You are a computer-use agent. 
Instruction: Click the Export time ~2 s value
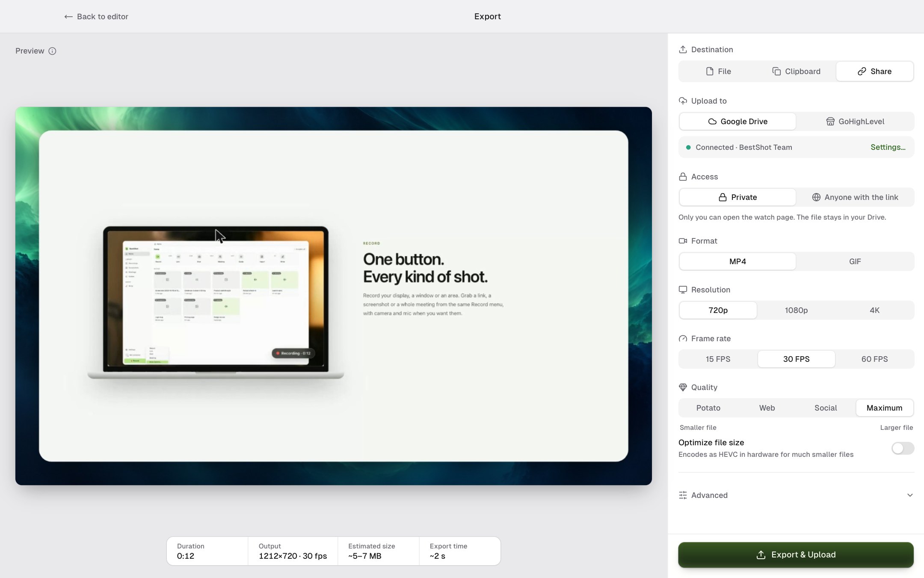[x=437, y=556]
